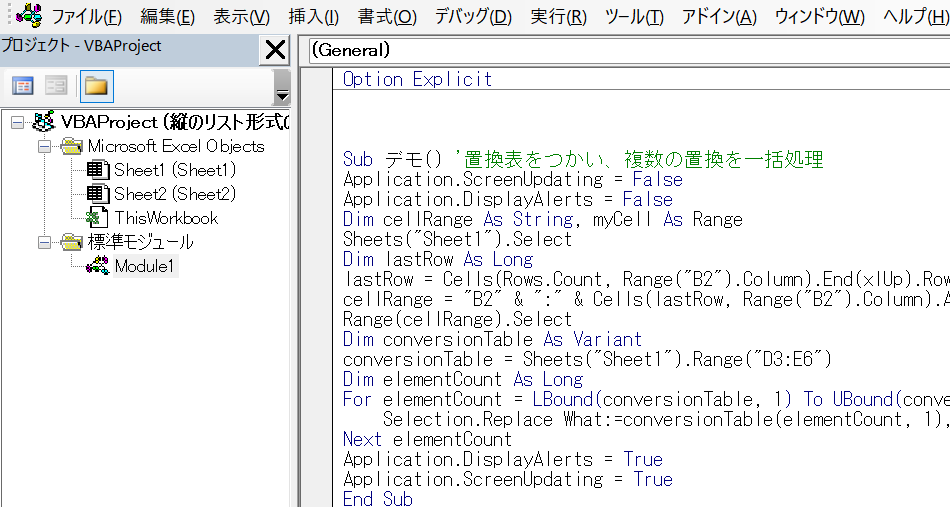
Task: Click Dim conversionTable As Variant line
Action: (x=492, y=339)
